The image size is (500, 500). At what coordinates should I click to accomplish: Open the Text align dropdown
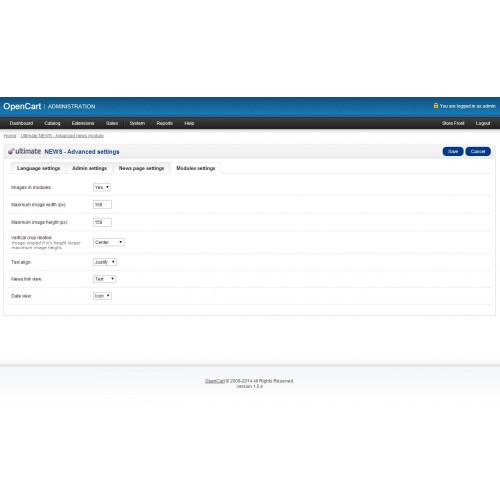coord(105,262)
